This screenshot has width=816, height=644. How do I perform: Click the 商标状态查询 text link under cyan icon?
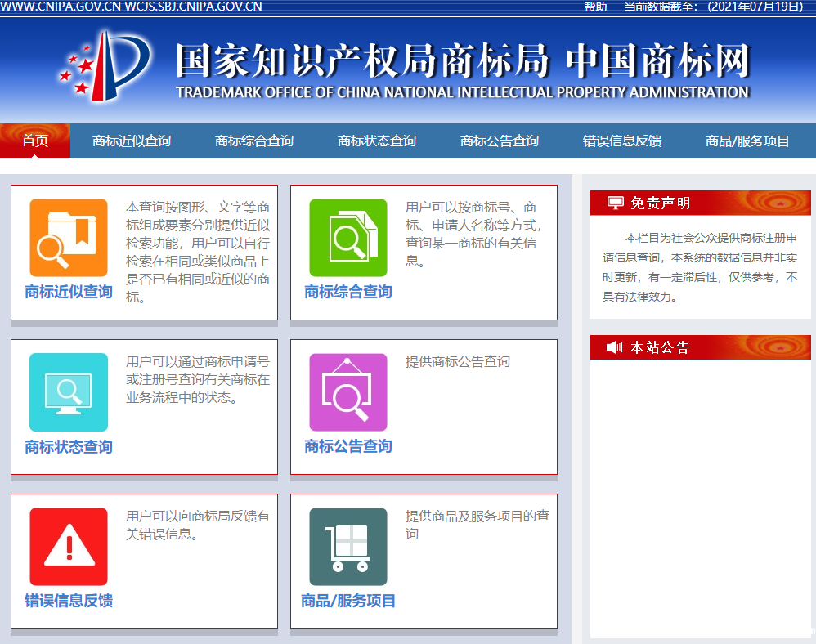point(69,447)
